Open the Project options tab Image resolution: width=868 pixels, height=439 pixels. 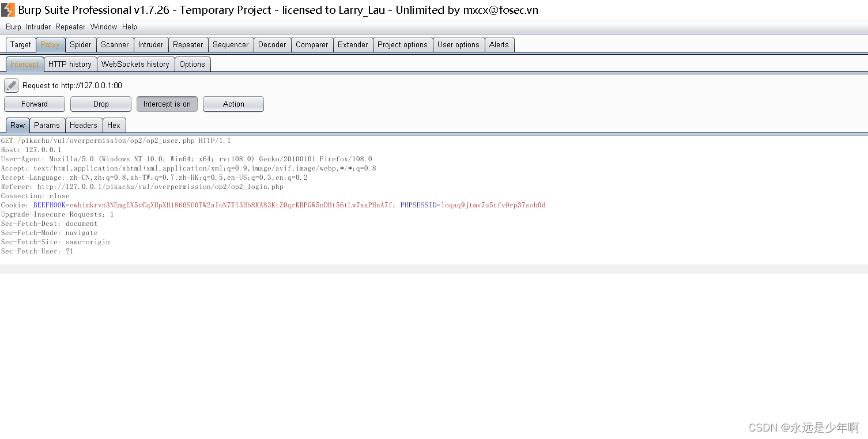403,44
